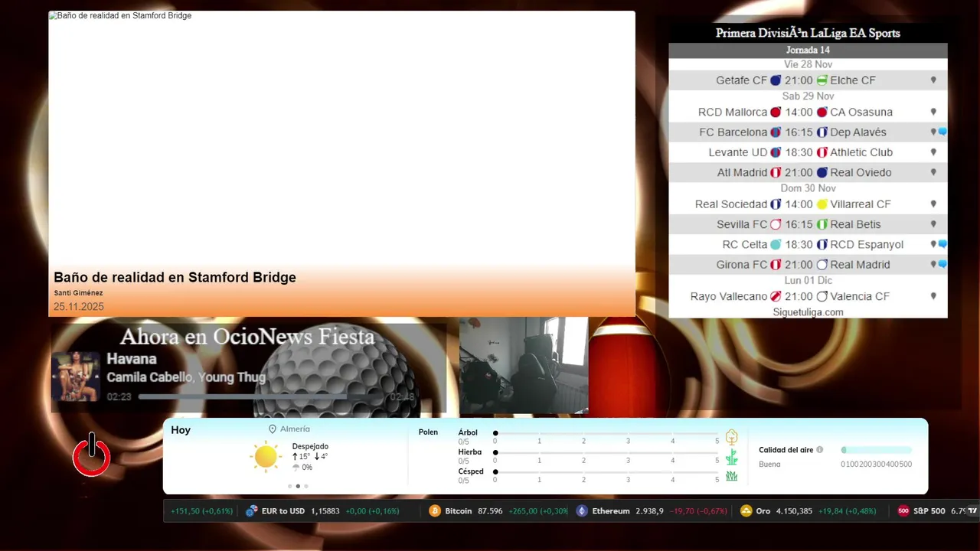The image size is (980, 551).
Task: Click Oro price 4.150,385 in ticker
Action: point(795,511)
